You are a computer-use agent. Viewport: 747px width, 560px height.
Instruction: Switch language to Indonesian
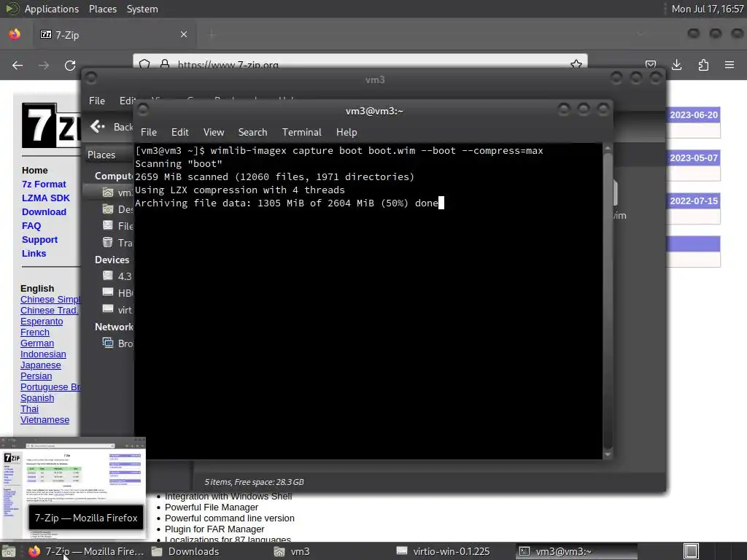pos(43,354)
